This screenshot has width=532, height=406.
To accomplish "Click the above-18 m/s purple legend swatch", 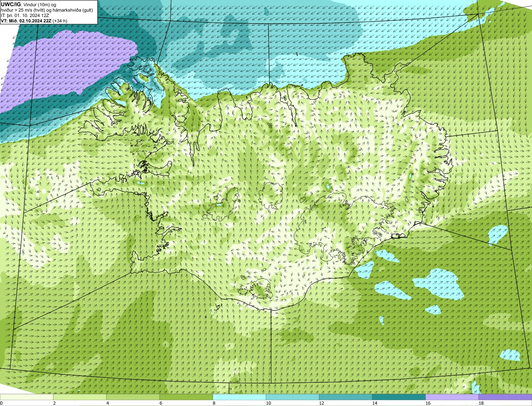I will click(x=505, y=397).
